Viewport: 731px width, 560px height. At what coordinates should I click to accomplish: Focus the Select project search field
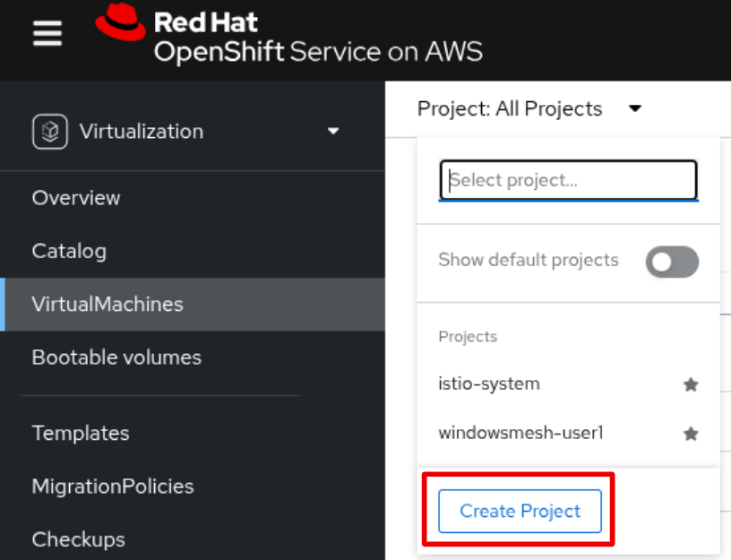coord(568,180)
